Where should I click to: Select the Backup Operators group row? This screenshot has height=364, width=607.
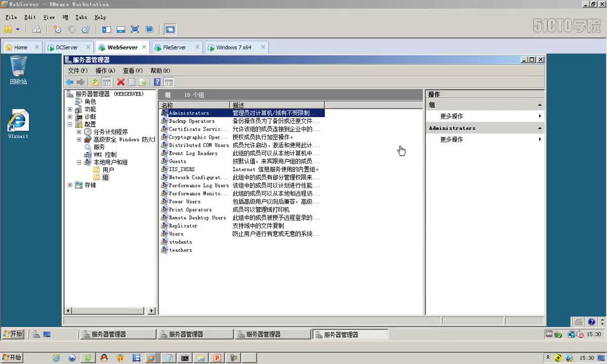tap(242, 121)
